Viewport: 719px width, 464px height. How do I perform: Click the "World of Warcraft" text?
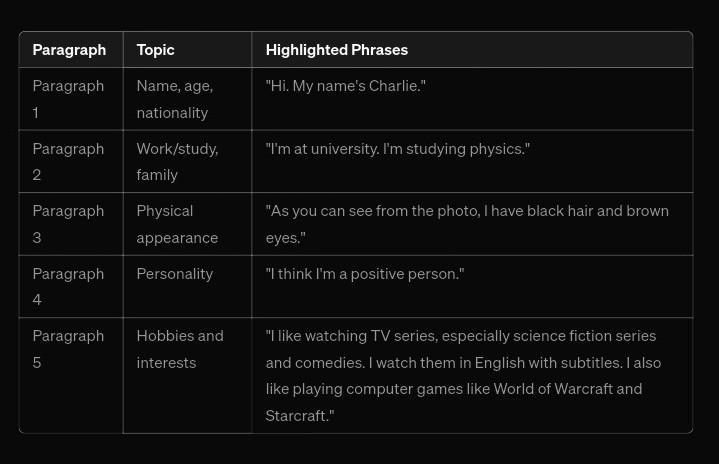click(551, 389)
